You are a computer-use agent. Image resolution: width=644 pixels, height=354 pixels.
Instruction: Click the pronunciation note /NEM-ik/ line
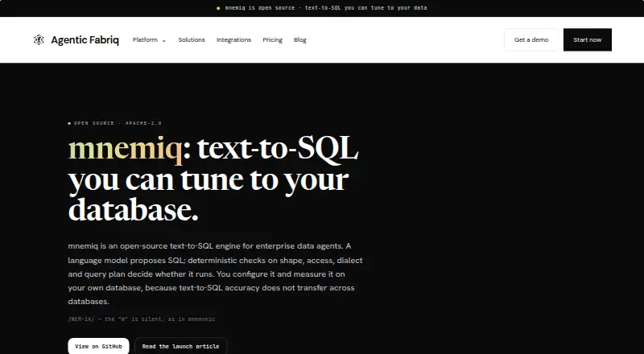pyautogui.click(x=142, y=319)
